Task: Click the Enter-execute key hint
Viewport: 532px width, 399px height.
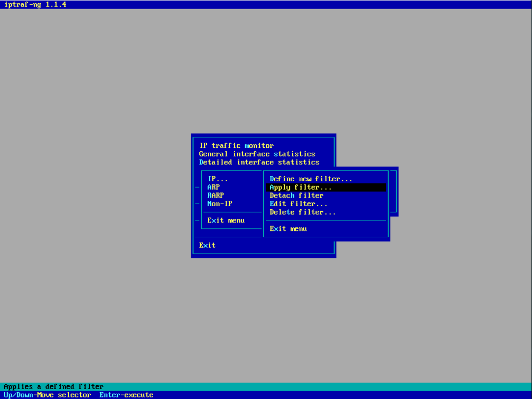Action: (126, 395)
